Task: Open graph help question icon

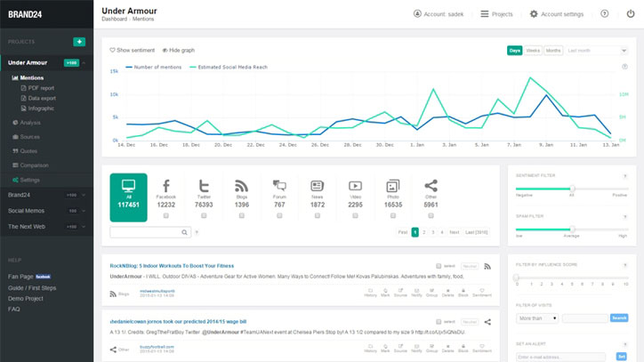Action: pyautogui.click(x=624, y=67)
